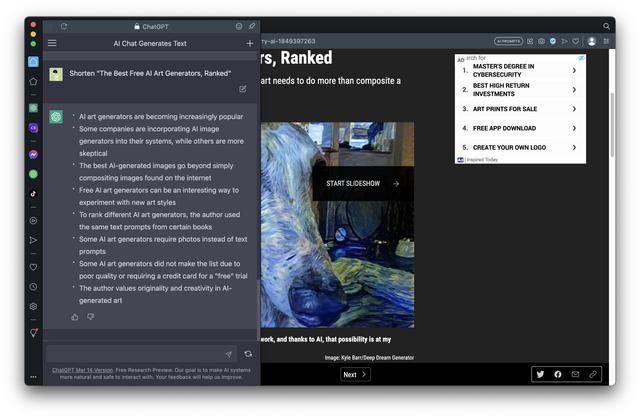
Task: Open Art Prints For Sale ad
Action: point(520,109)
